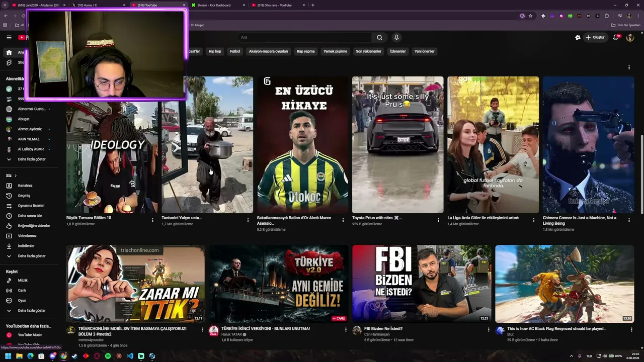Open the AKIN YILMAZ subscription channel
Viewport: 644px width, 362px height.
(x=29, y=139)
